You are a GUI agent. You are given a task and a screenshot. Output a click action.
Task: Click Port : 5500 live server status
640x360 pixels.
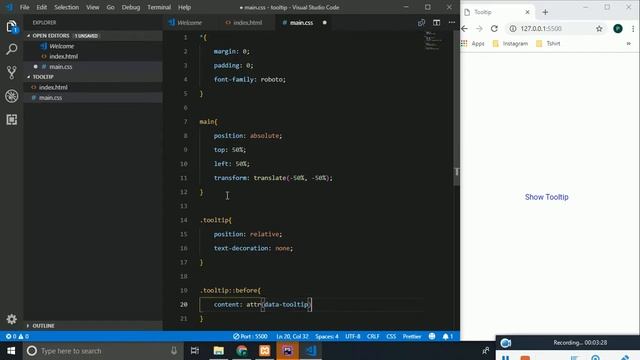[250, 336]
